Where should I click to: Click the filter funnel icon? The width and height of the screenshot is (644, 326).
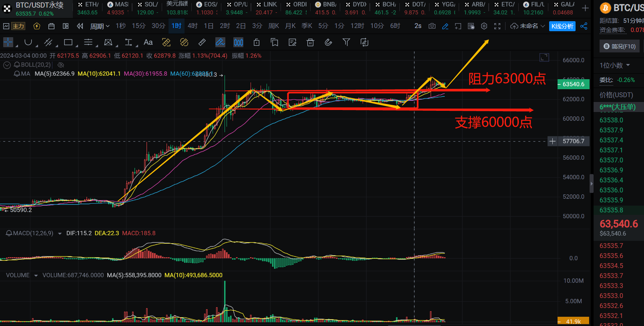[x=346, y=42]
